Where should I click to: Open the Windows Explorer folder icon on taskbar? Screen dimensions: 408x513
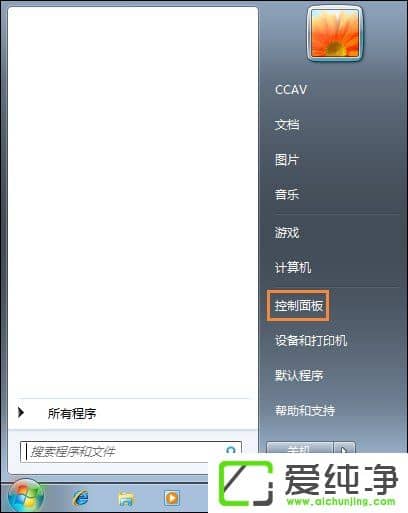[x=126, y=499]
